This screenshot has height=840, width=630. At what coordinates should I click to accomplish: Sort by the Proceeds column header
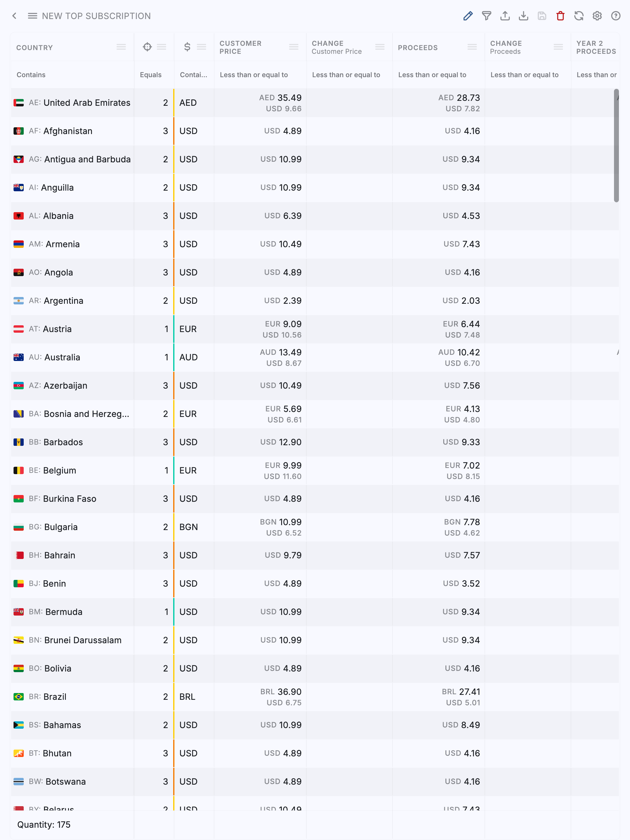point(418,48)
